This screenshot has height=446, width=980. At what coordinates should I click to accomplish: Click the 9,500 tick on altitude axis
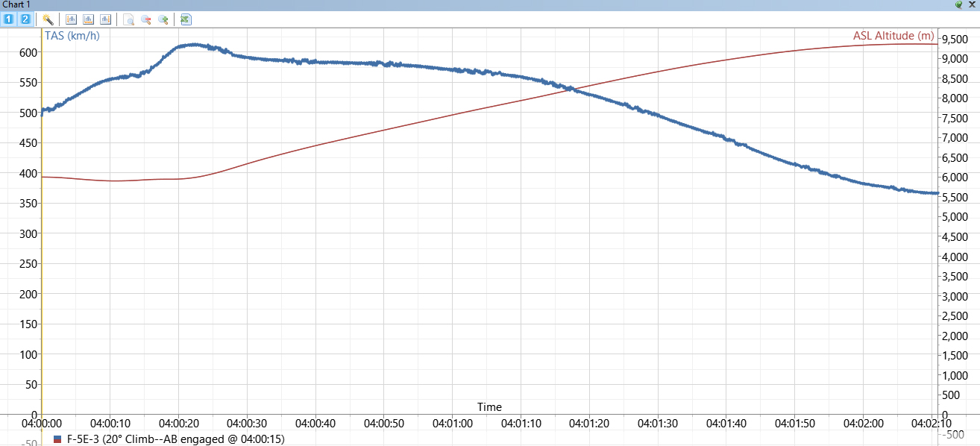[956, 40]
